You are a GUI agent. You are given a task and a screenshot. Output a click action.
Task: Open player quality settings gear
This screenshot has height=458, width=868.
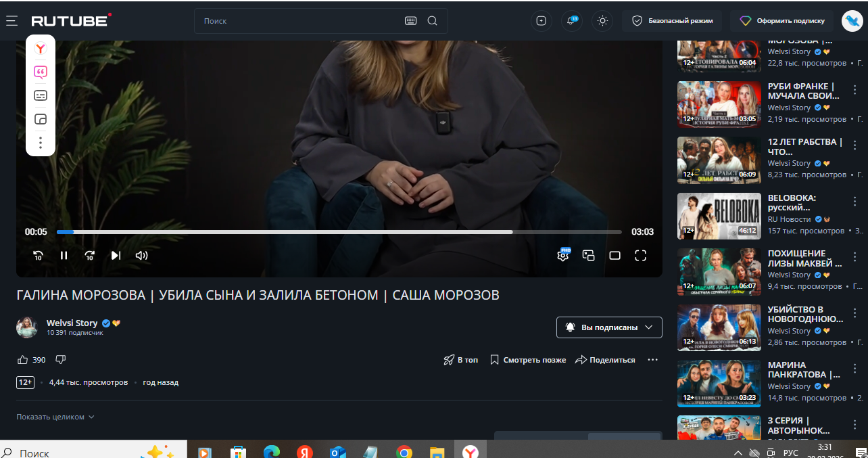tap(563, 255)
